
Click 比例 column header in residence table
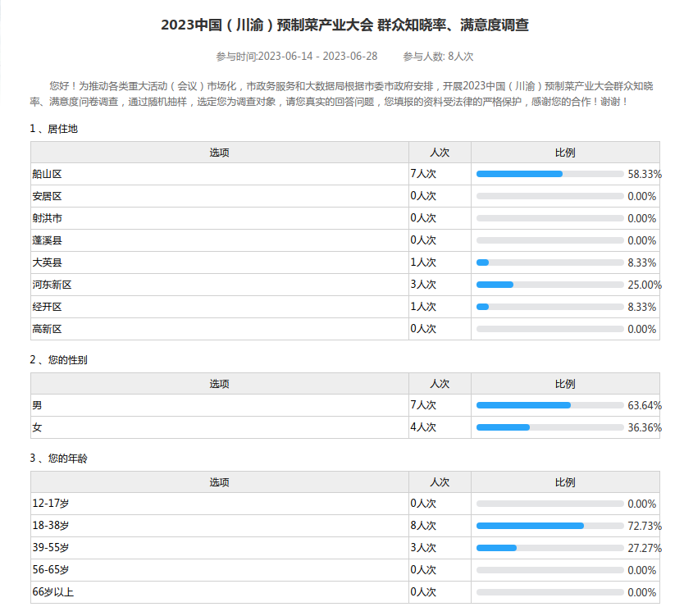point(565,153)
